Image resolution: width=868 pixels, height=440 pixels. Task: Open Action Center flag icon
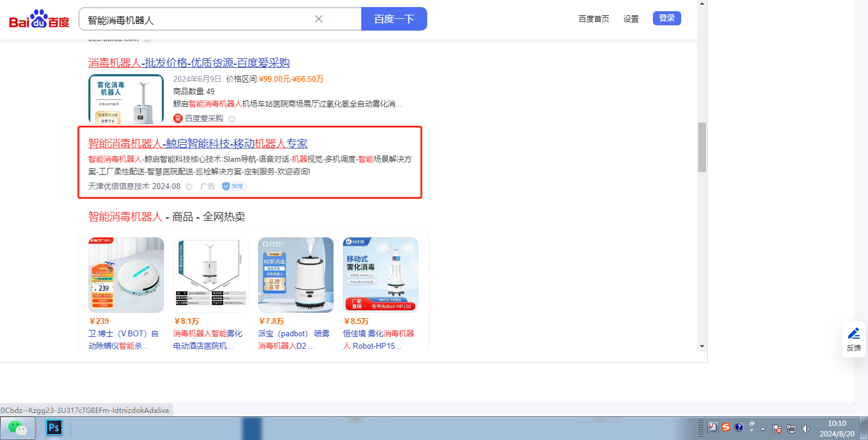777,428
